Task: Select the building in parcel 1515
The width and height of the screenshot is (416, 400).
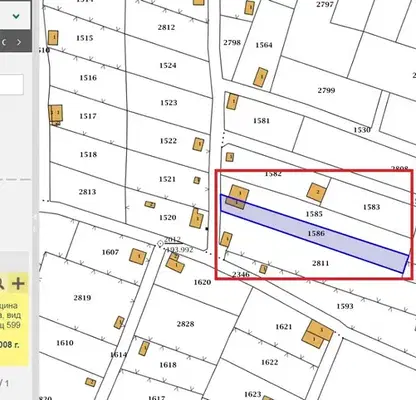Action: 53,38
